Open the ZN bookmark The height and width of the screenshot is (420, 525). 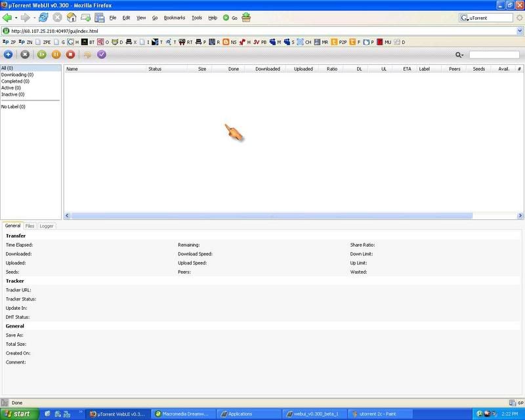click(26, 42)
